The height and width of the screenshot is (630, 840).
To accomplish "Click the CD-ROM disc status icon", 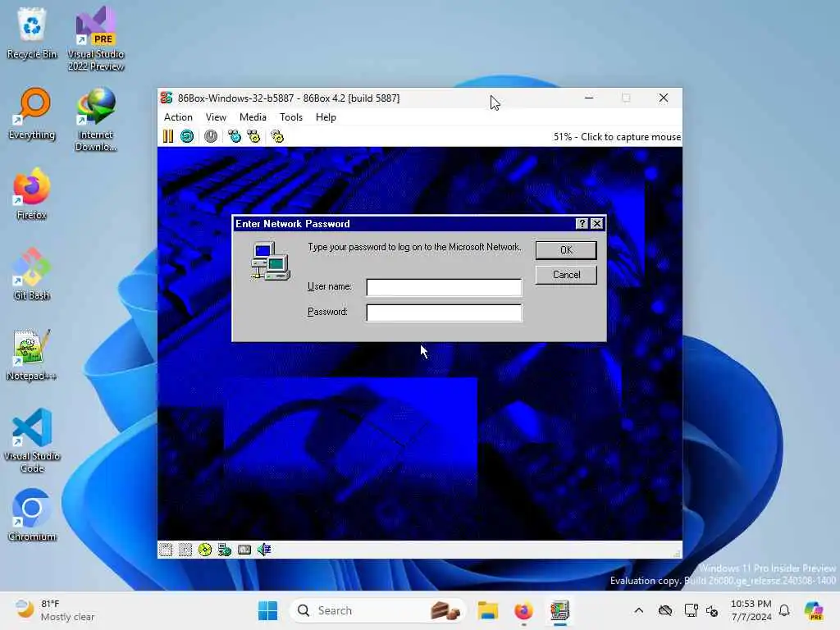I will pos(205,550).
